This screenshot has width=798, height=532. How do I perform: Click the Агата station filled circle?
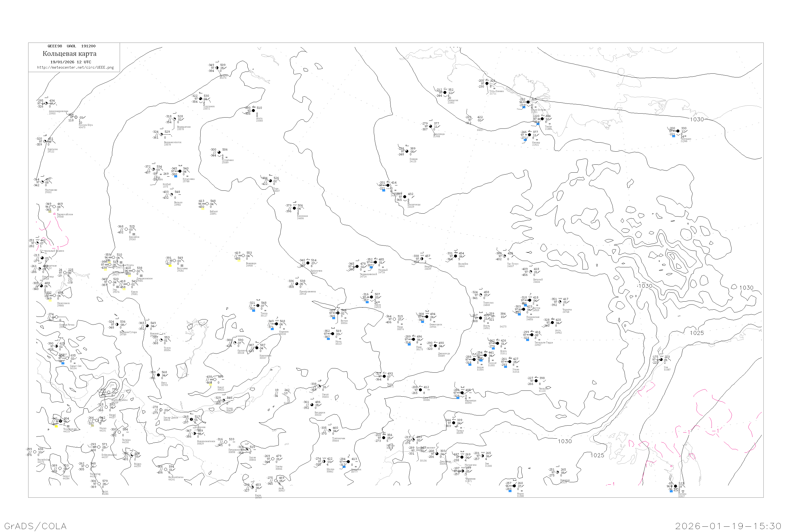(x=253, y=111)
